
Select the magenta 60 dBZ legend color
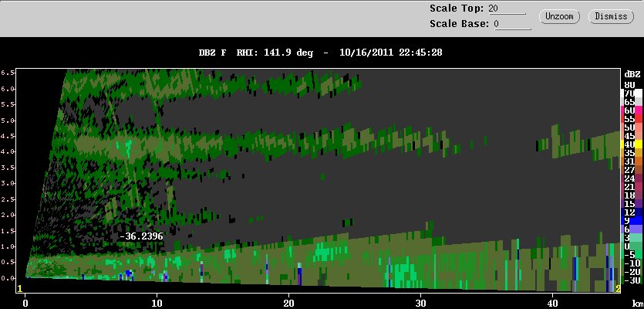[x=633, y=110]
